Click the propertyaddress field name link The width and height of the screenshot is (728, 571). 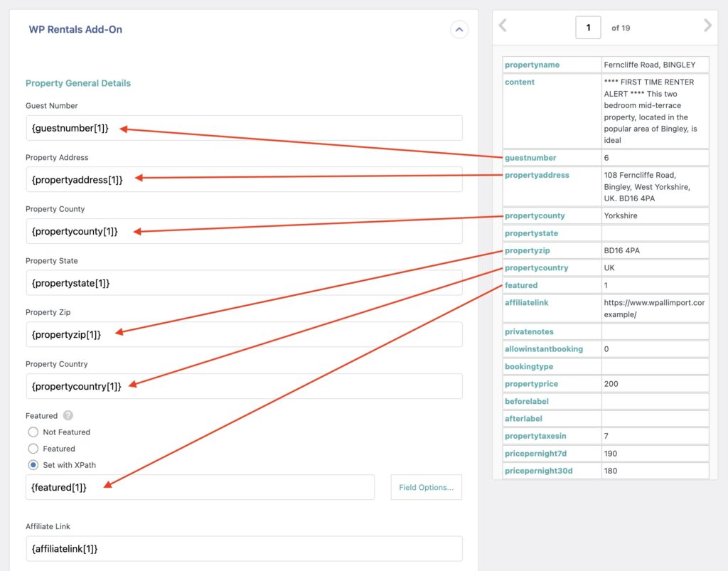[x=535, y=175]
